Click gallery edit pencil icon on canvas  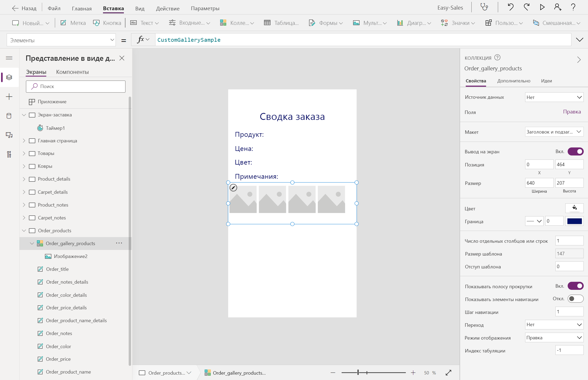[233, 188]
